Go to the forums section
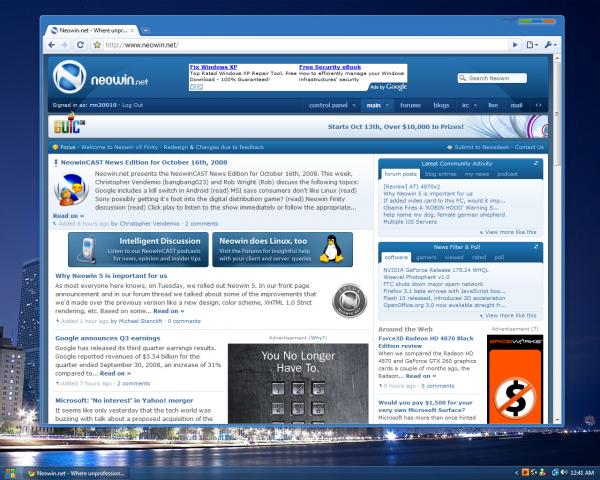The width and height of the screenshot is (600, 480). click(410, 105)
